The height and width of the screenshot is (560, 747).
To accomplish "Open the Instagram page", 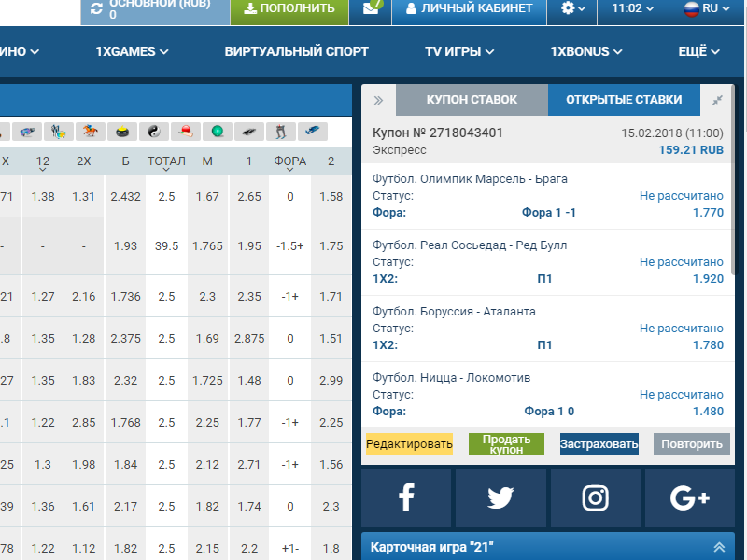I will (x=596, y=498).
